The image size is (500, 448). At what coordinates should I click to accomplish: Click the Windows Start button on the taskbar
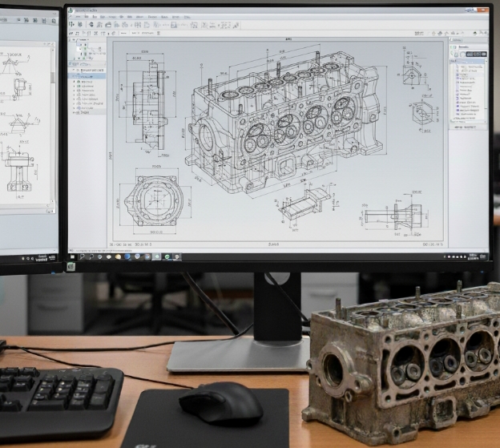coord(71,256)
